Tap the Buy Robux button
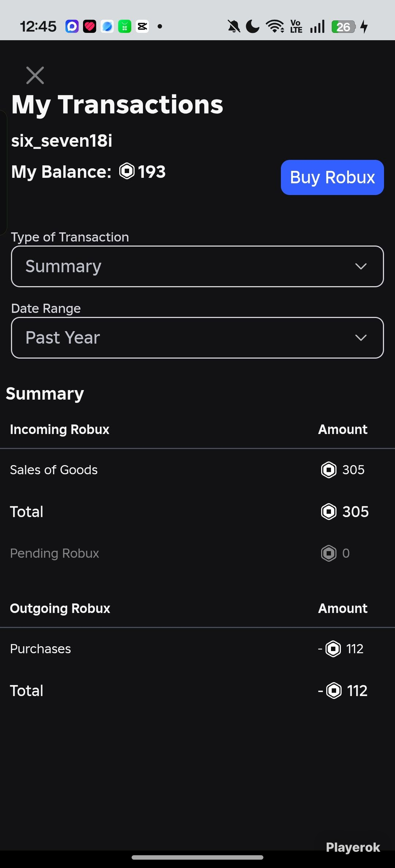 click(332, 177)
